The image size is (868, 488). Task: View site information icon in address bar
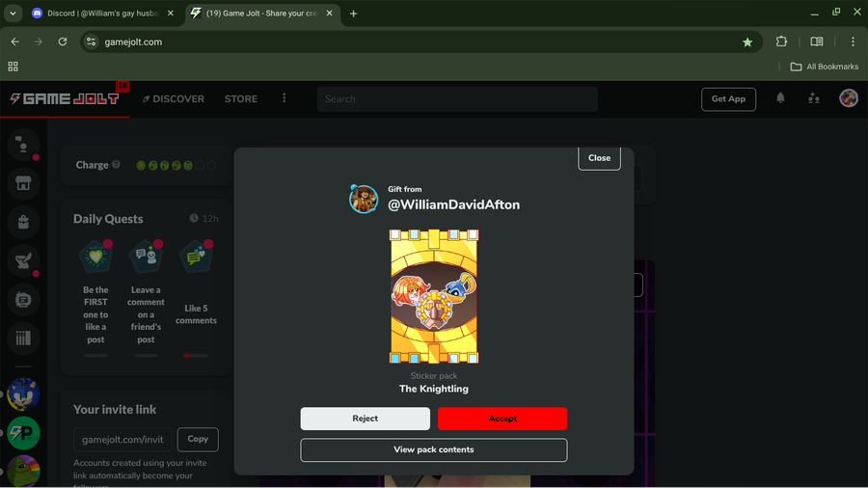(x=92, y=41)
